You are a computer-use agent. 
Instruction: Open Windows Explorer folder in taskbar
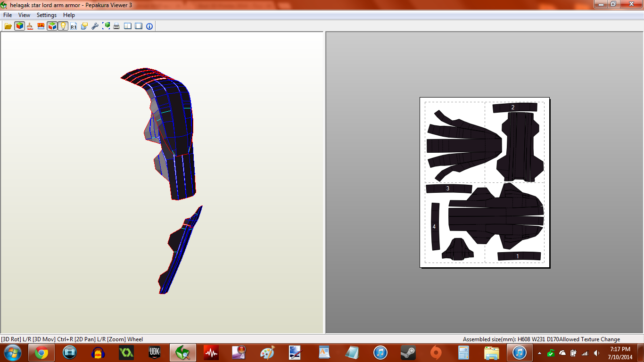(492, 353)
